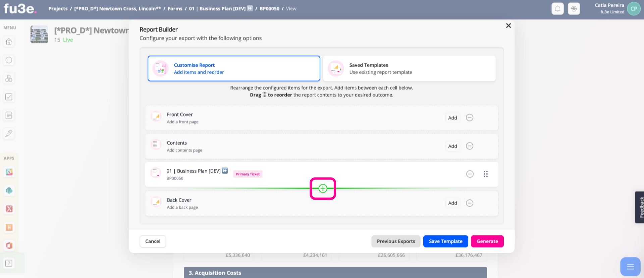This screenshot has height=278, width=644.
Task: Open the home icon in sidebar menu
Action: [x=9, y=42]
